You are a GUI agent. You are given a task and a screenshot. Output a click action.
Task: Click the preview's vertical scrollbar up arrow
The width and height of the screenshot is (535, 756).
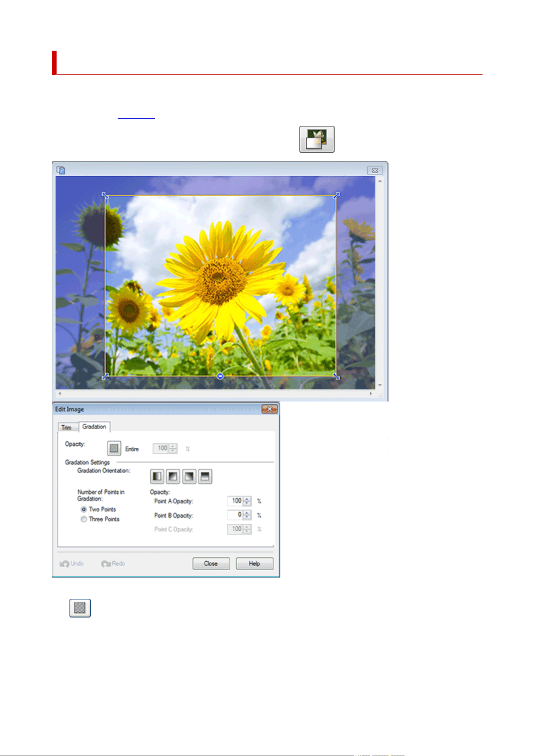[380, 181]
